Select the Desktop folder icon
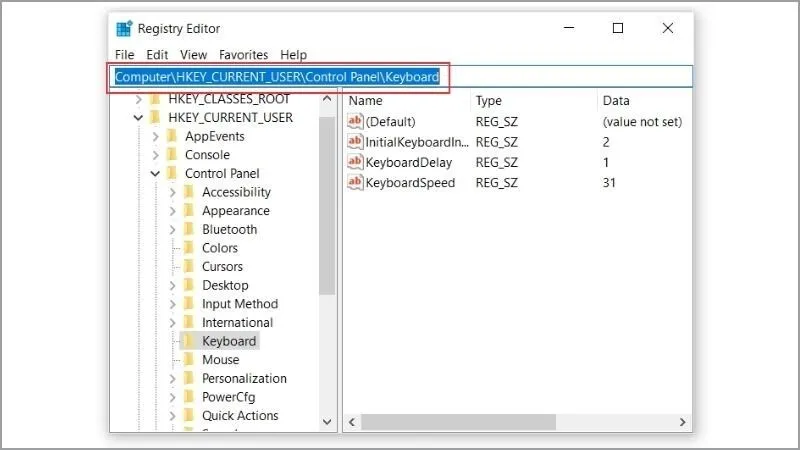This screenshot has width=800, height=450. (189, 285)
